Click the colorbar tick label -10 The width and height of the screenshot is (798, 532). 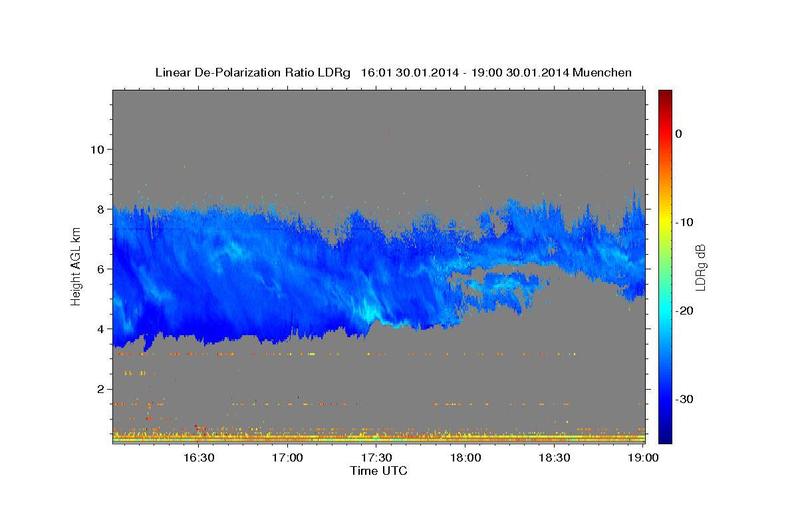pos(684,222)
